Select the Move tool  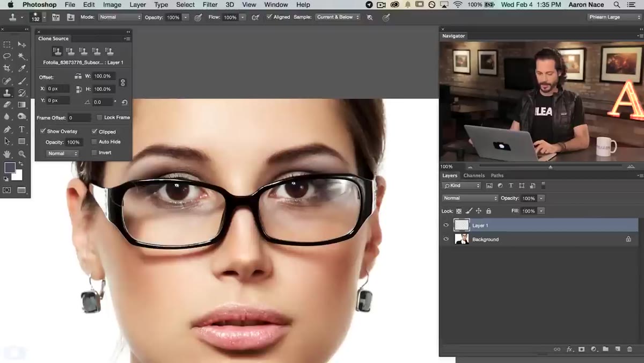tap(21, 45)
